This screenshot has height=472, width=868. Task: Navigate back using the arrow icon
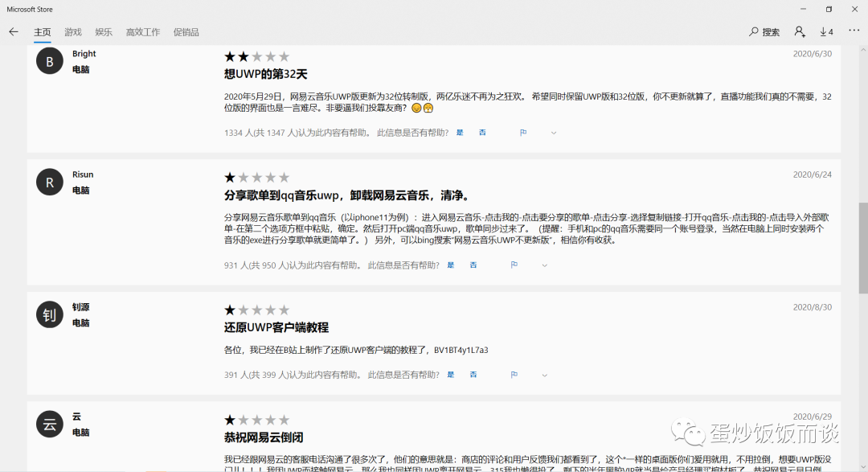pos(13,31)
